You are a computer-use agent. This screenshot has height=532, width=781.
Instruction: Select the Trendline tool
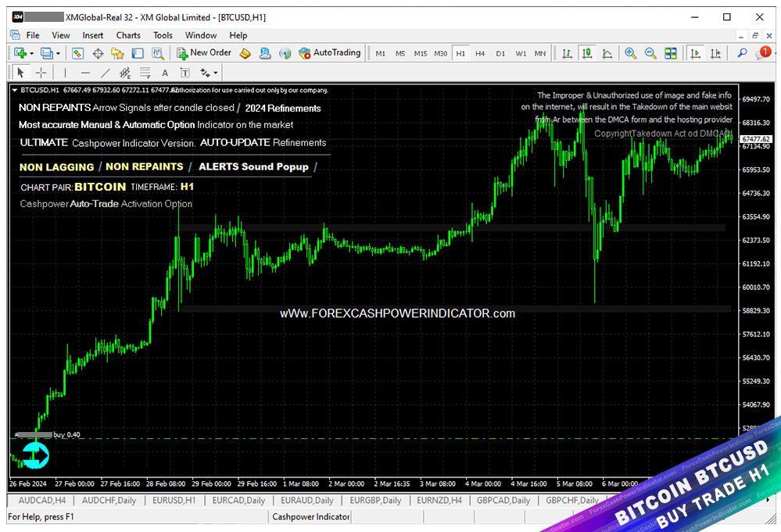pos(105,73)
